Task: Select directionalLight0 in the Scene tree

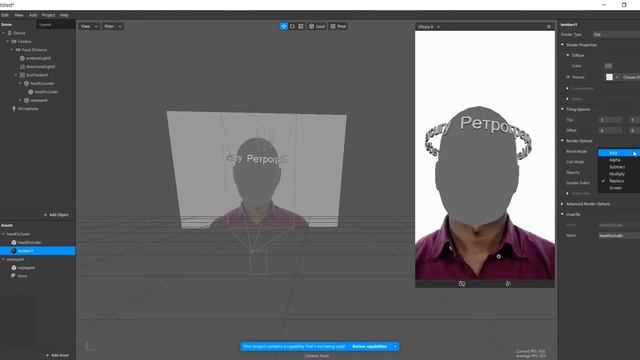Action: pos(40,67)
